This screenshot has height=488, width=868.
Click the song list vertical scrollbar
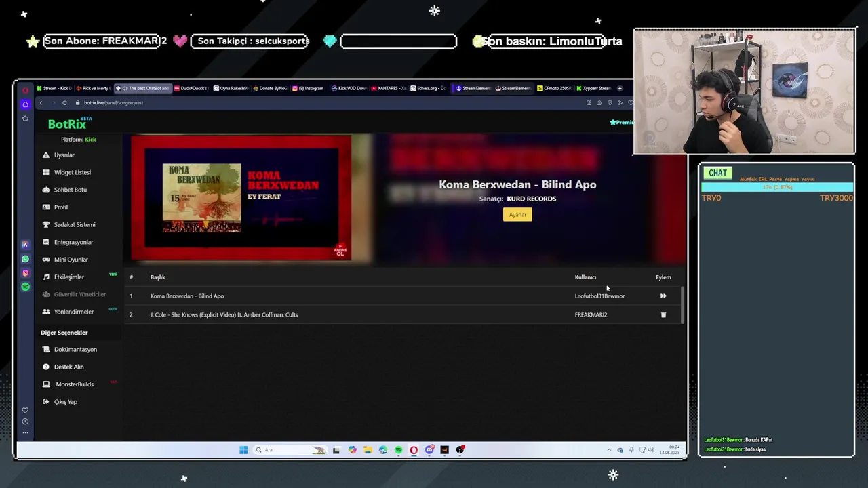tap(682, 305)
